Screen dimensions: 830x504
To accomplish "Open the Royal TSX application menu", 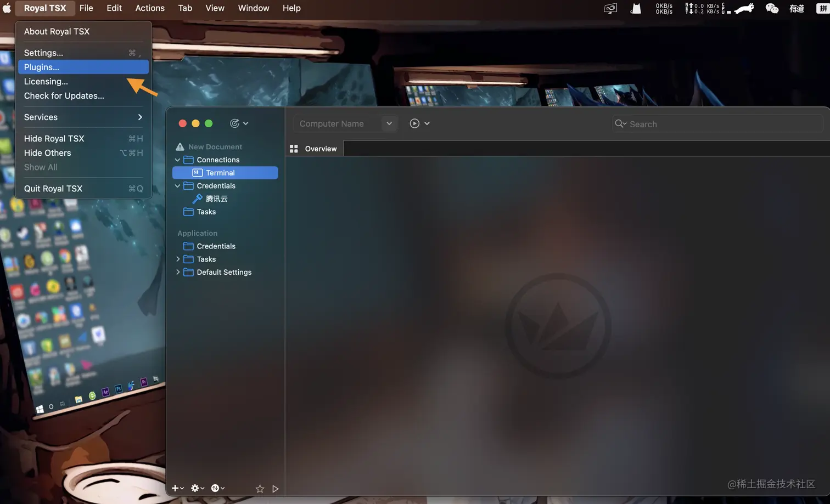I will [x=45, y=8].
